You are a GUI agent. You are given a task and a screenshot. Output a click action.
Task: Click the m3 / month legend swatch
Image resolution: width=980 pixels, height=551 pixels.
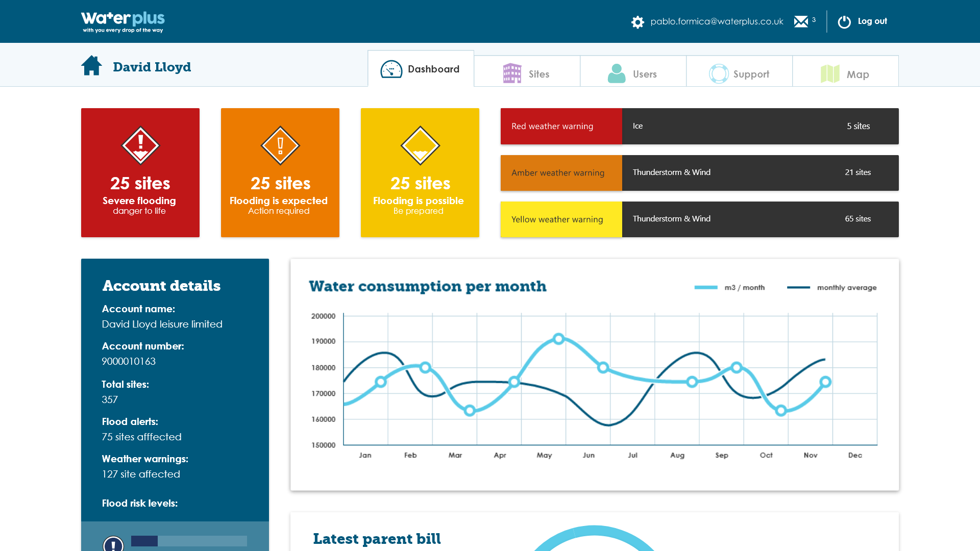706,288
